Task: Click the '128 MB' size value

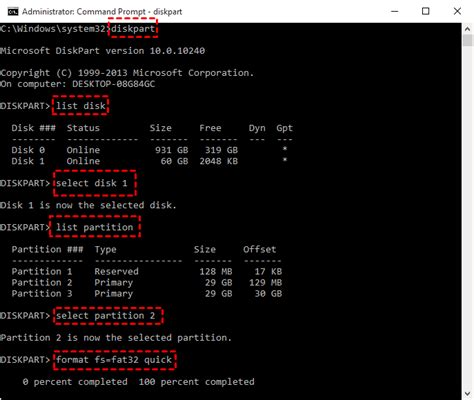Action: coord(216,271)
